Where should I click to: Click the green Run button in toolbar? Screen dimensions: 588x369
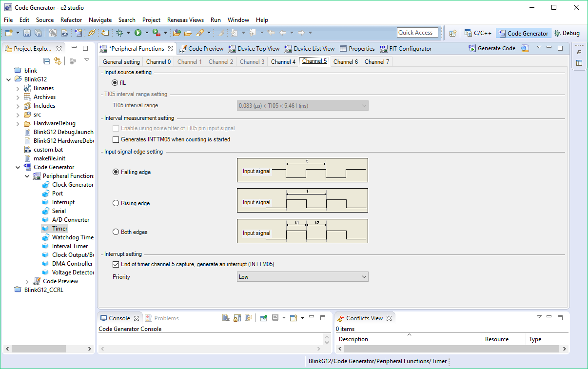pos(138,33)
